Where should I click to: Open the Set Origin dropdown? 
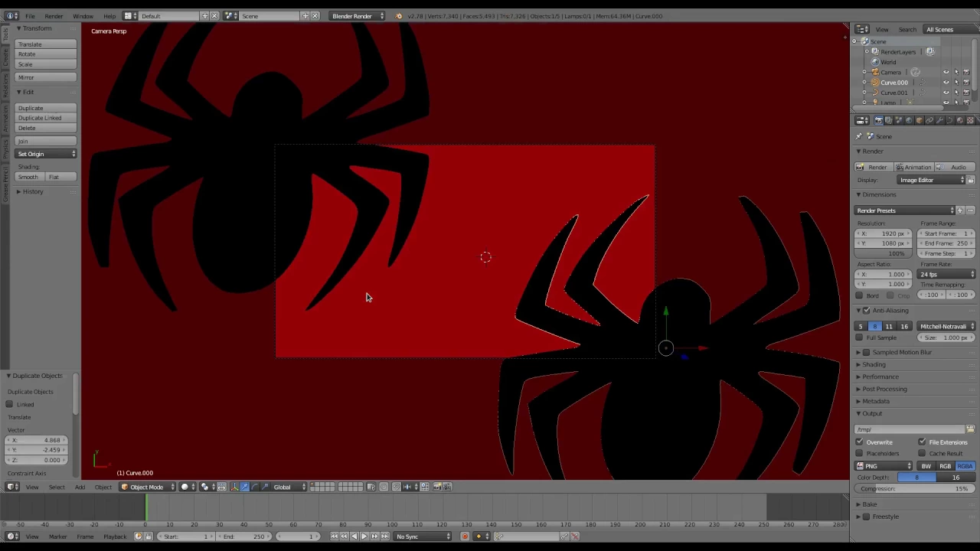46,154
